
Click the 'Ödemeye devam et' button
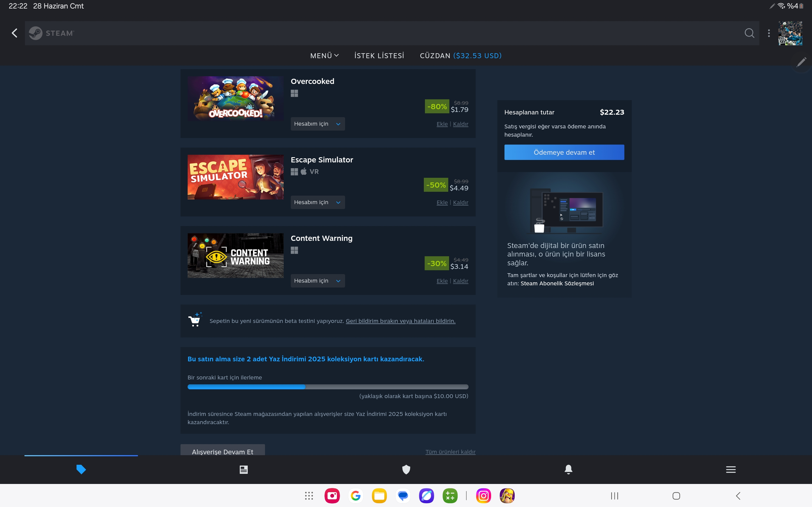pyautogui.click(x=564, y=152)
